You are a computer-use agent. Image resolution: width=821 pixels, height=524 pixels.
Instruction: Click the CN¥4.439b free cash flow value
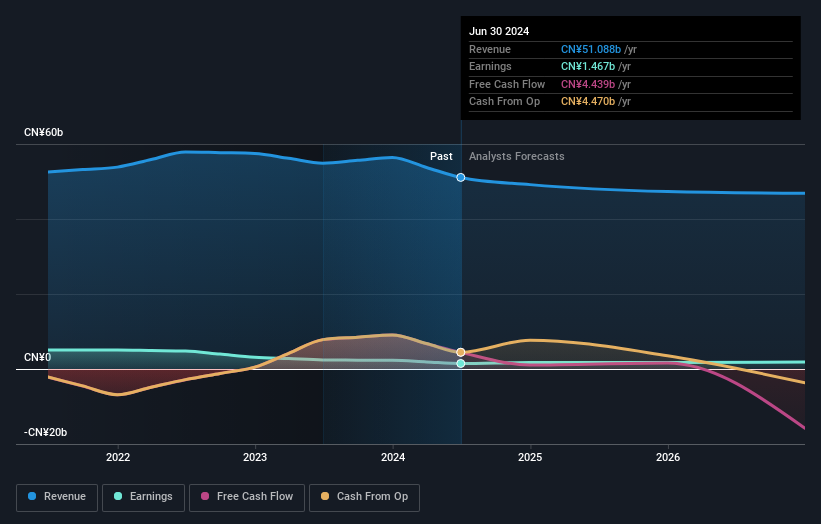[x=587, y=84]
